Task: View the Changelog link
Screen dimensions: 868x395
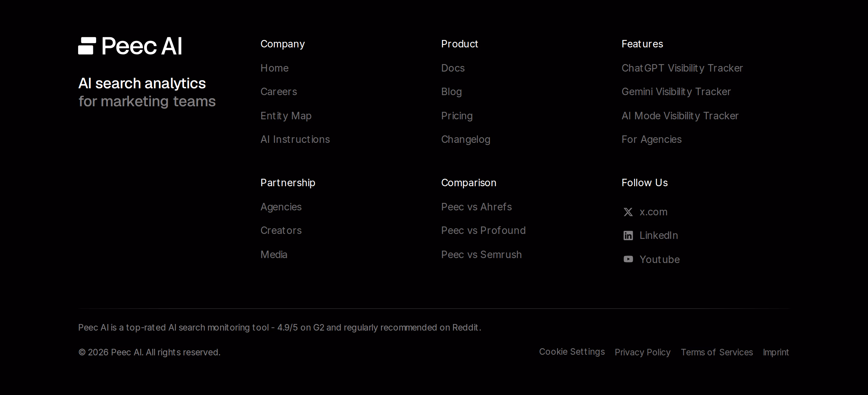Action: (466, 139)
